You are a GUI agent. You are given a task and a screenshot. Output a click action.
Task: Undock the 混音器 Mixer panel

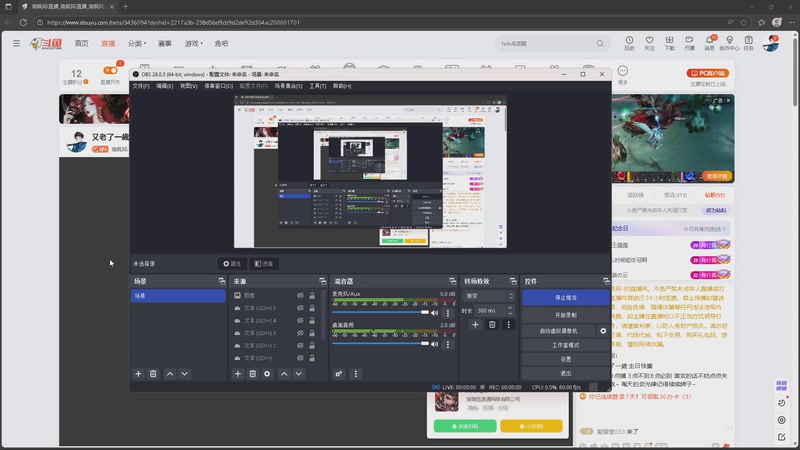453,281
